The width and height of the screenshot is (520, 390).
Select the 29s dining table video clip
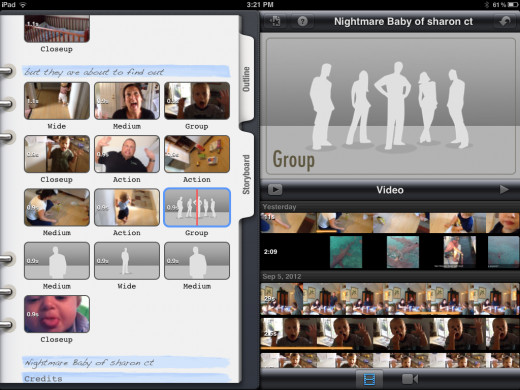(390, 299)
